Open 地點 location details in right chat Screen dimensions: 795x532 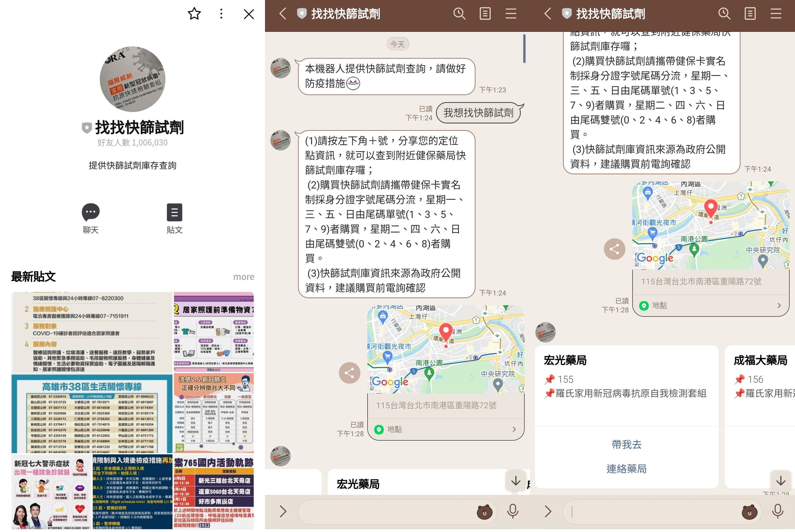711,305
